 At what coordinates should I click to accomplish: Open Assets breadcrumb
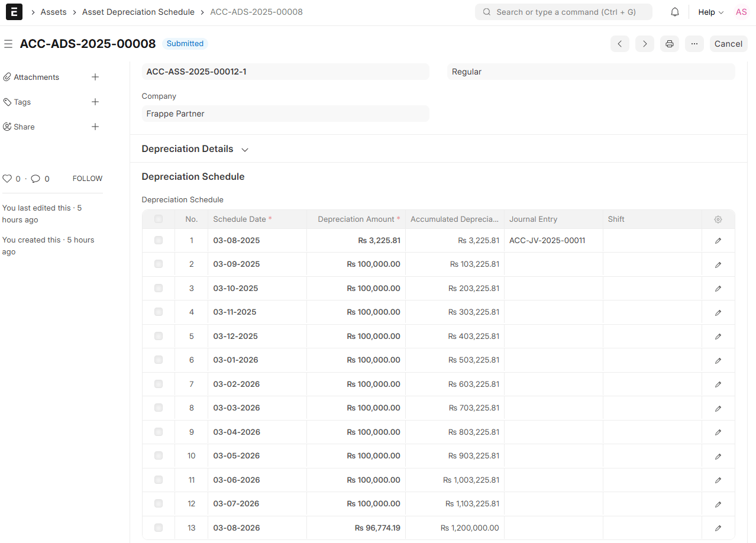[x=53, y=12]
